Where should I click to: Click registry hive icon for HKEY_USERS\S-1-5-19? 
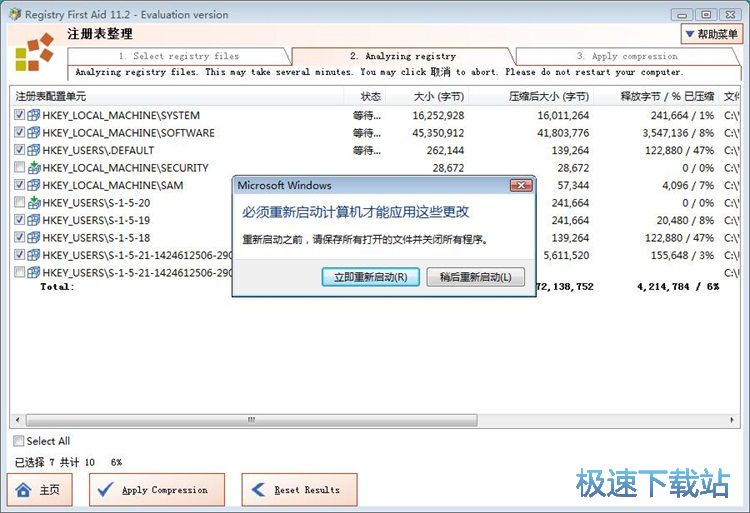click(33, 219)
